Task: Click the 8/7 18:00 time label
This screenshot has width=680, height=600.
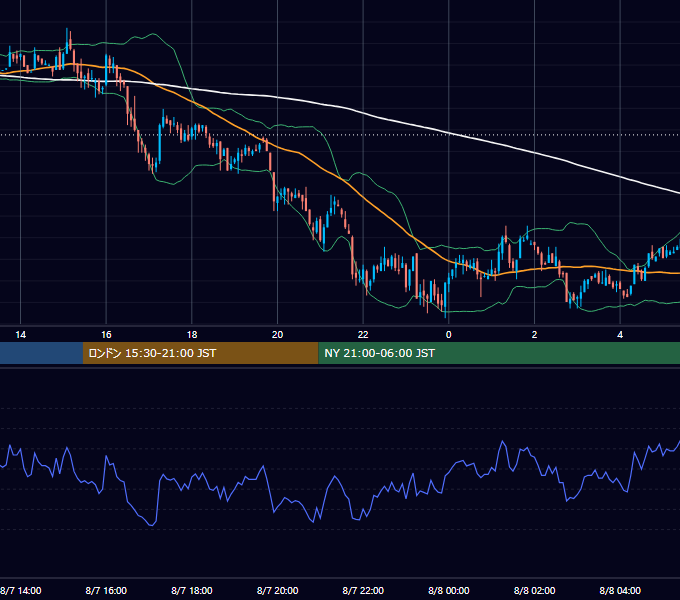Action: point(192,590)
